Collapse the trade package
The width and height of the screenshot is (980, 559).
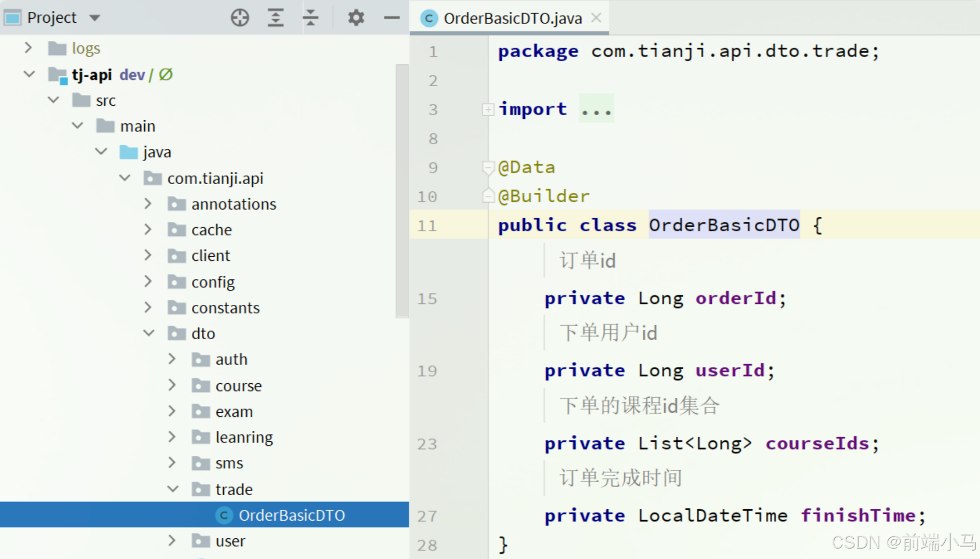click(173, 488)
